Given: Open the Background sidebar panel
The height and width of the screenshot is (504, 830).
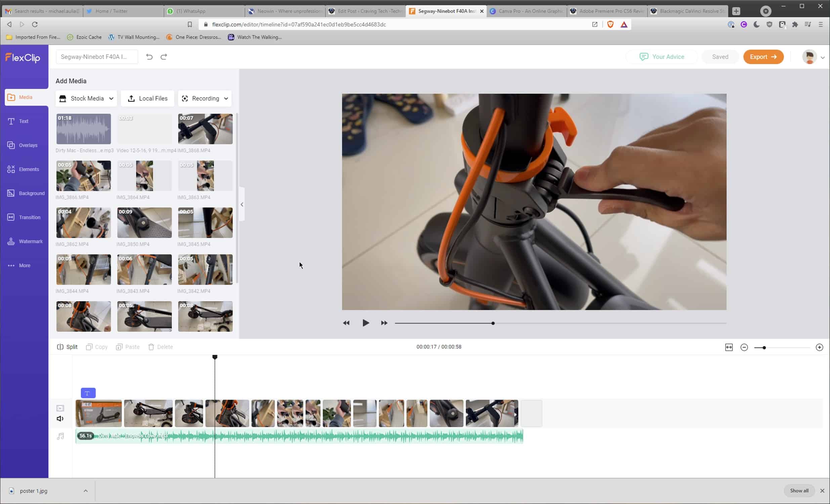Looking at the screenshot, I should 26,193.
